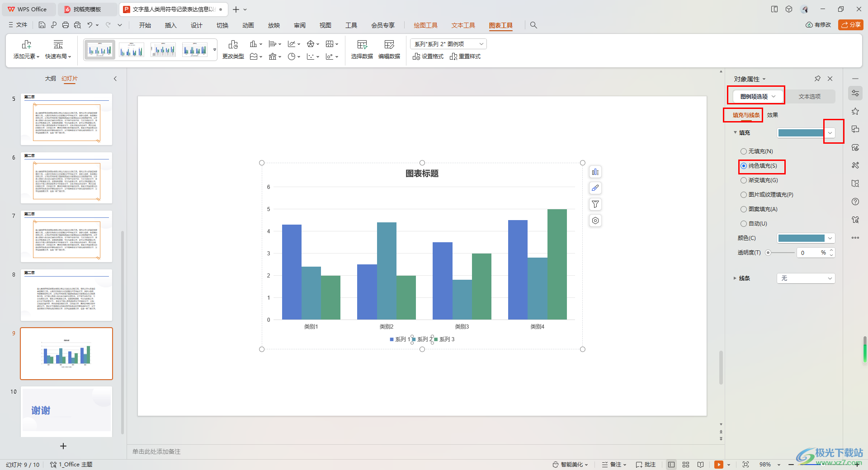This screenshot has height=470, width=868.
Task: Click the Share button
Action: click(851, 25)
